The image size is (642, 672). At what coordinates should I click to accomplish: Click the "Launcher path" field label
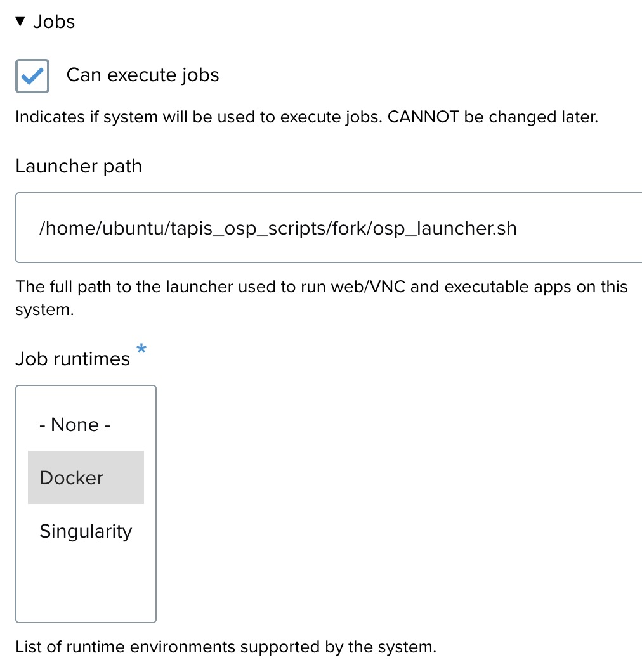79,167
